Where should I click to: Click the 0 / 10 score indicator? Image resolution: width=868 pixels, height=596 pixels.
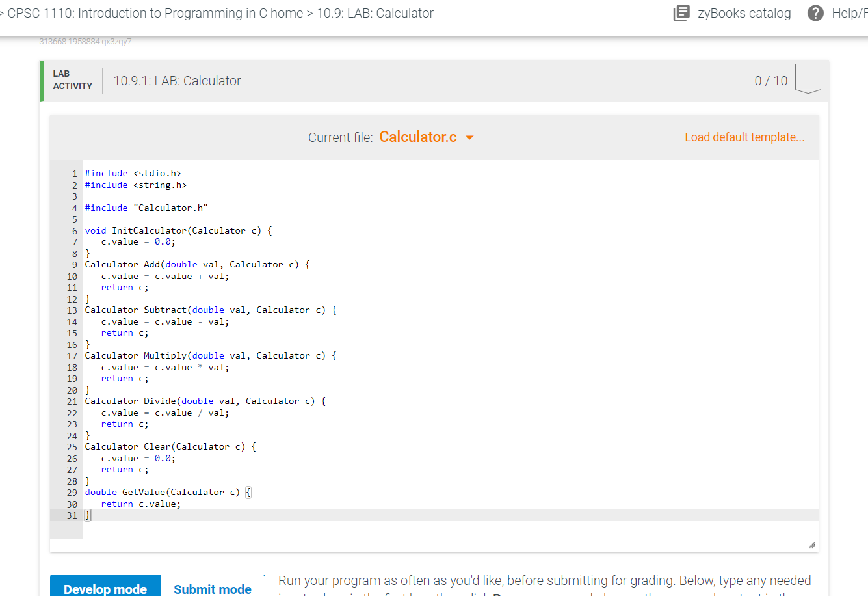click(x=770, y=81)
